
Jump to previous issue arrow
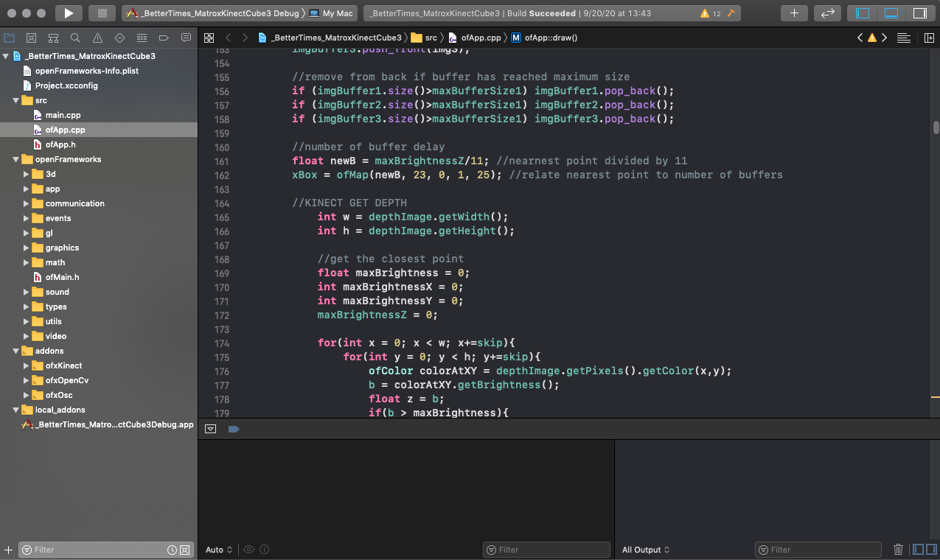[860, 38]
